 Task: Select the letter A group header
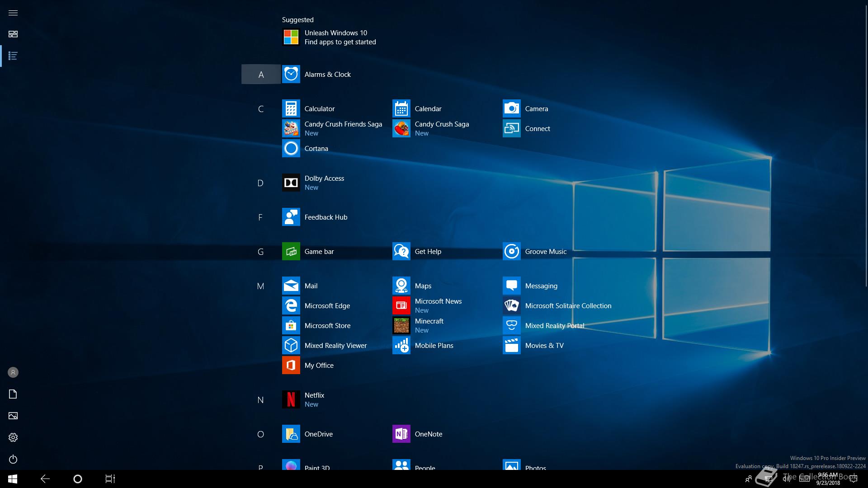click(x=261, y=74)
